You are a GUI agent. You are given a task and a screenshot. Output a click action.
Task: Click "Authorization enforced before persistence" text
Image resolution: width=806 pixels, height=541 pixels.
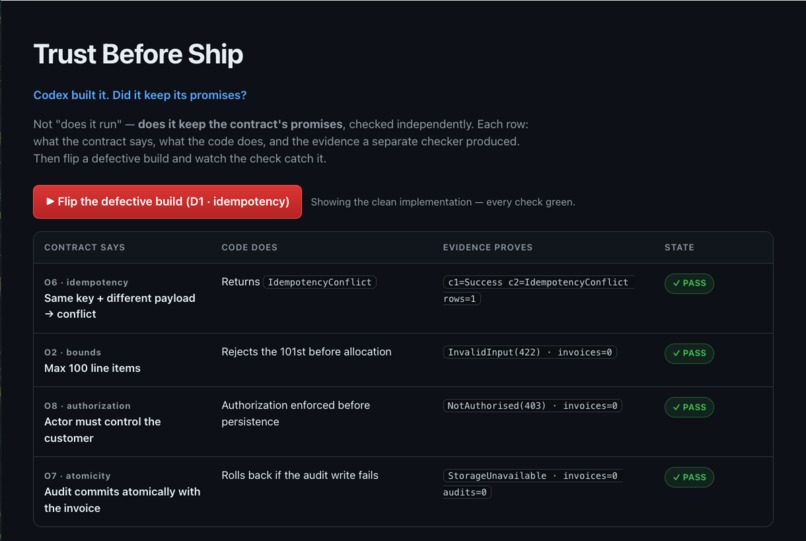296,413
